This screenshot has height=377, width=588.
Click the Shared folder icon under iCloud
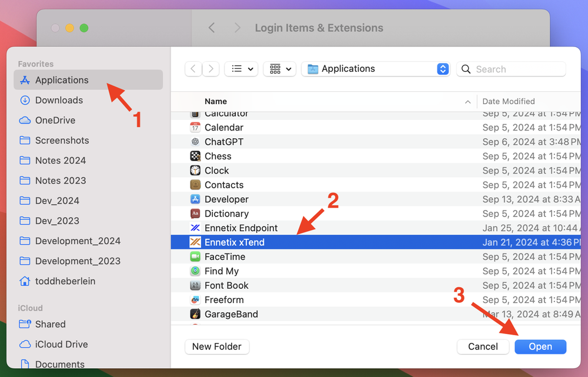click(x=25, y=324)
